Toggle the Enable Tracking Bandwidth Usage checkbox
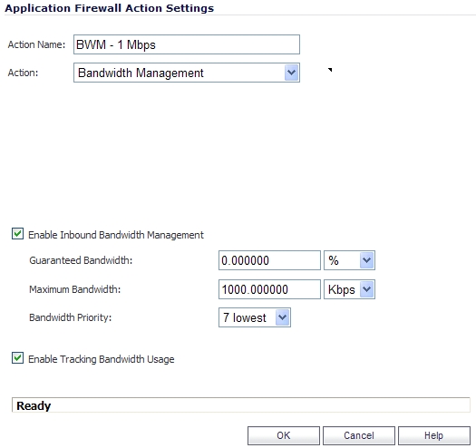 pyautogui.click(x=17, y=358)
